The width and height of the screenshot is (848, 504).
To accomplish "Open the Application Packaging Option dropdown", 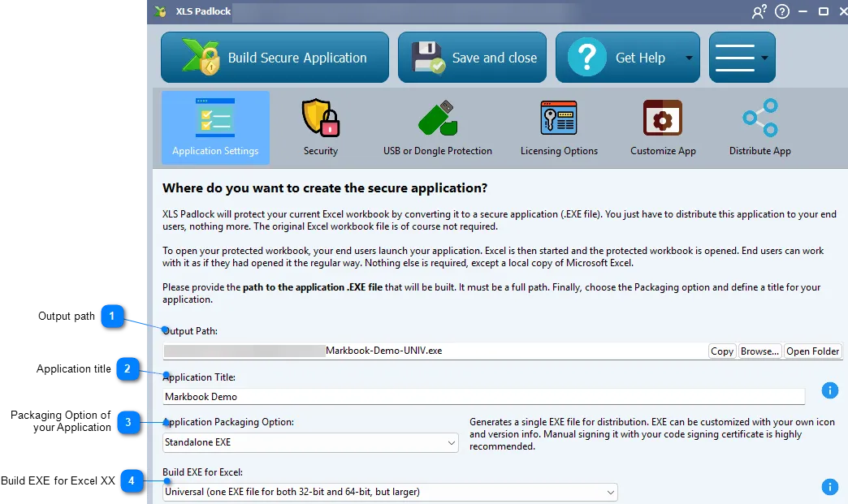I will click(310, 442).
